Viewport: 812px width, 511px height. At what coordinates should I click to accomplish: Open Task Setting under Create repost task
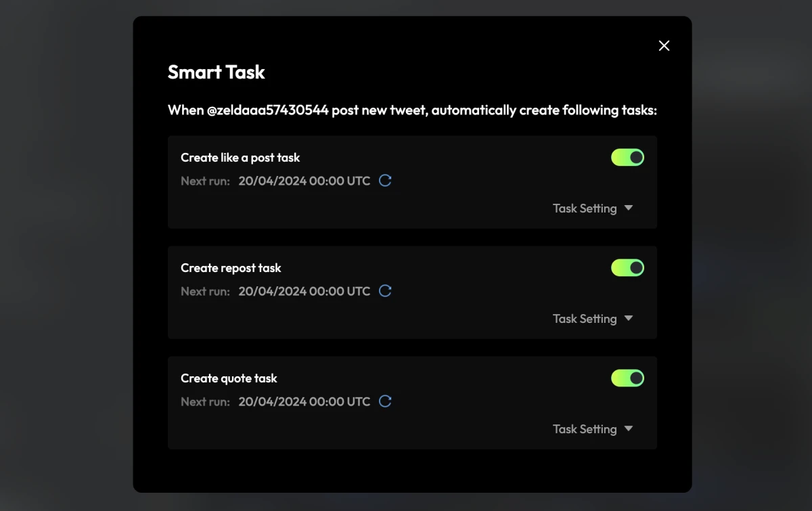592,319
